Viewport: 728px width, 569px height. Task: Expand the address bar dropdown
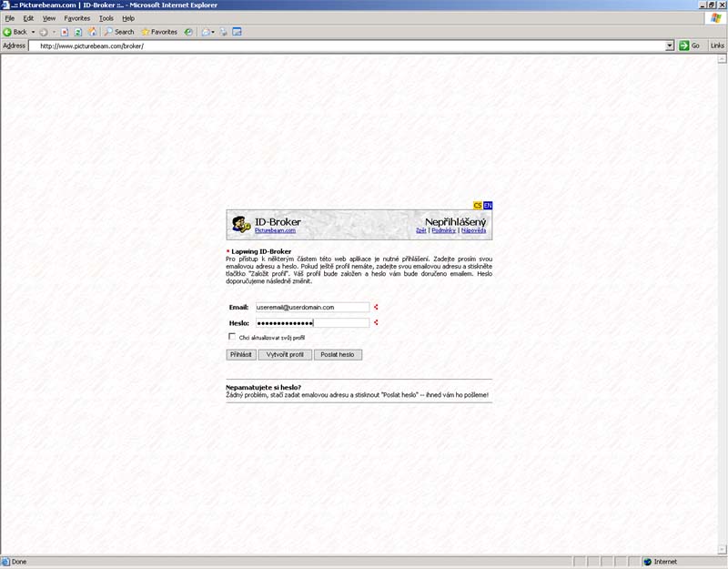pos(670,46)
